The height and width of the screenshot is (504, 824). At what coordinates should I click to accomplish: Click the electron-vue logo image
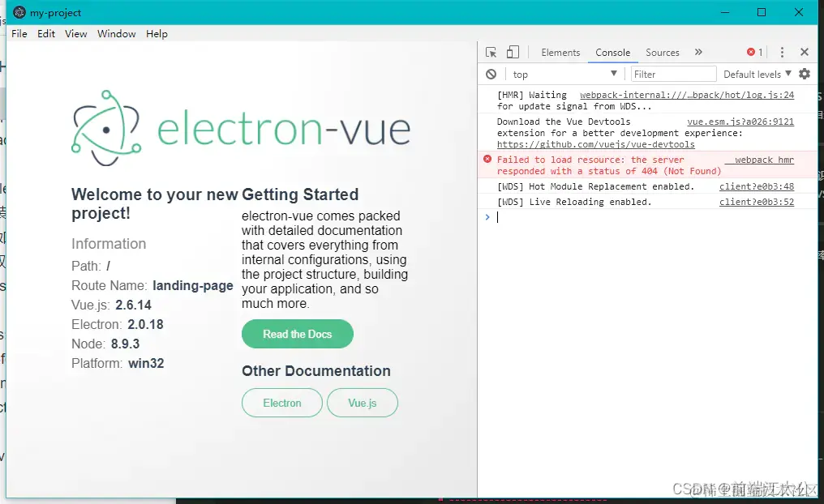click(241, 129)
